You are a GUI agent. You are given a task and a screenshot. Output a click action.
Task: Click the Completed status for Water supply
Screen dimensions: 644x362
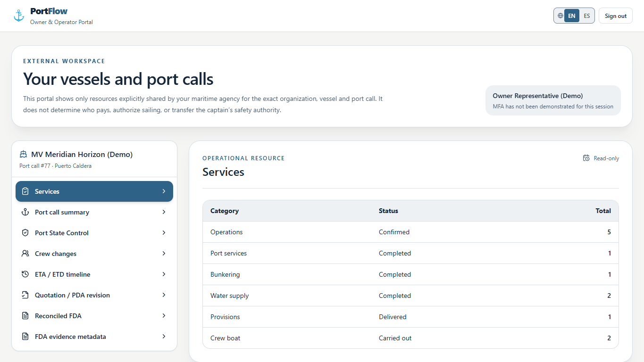point(395,296)
